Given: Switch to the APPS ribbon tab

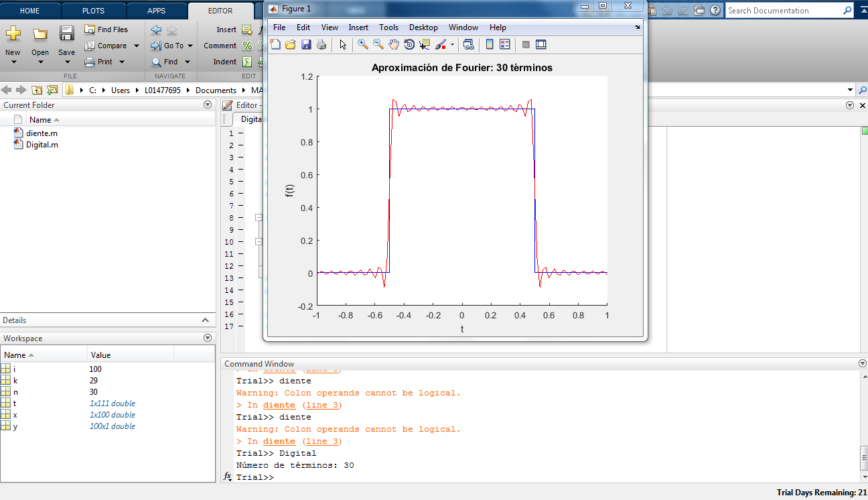Looking at the screenshot, I should point(156,11).
